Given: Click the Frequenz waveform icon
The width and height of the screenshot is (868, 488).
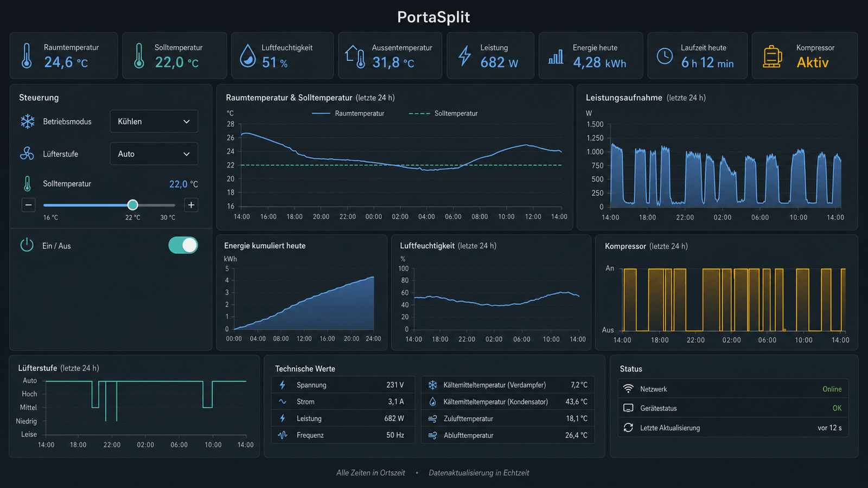Looking at the screenshot, I should [283, 435].
